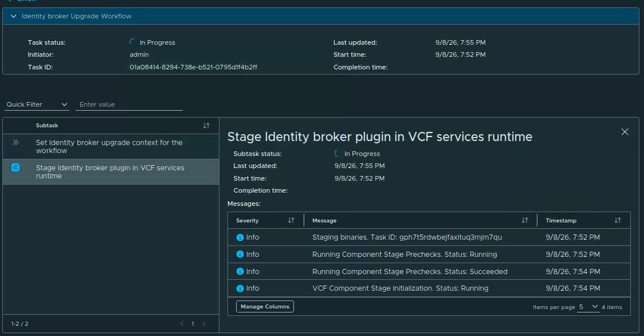The image size is (644, 336).
Task: Click the admin initiator value
Action: (139, 54)
